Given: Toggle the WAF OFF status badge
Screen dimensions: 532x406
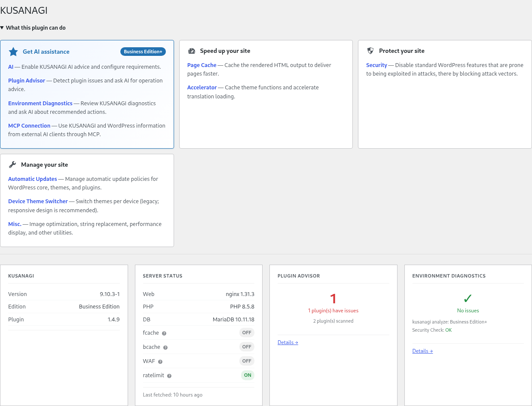Looking at the screenshot, I should [x=247, y=361].
